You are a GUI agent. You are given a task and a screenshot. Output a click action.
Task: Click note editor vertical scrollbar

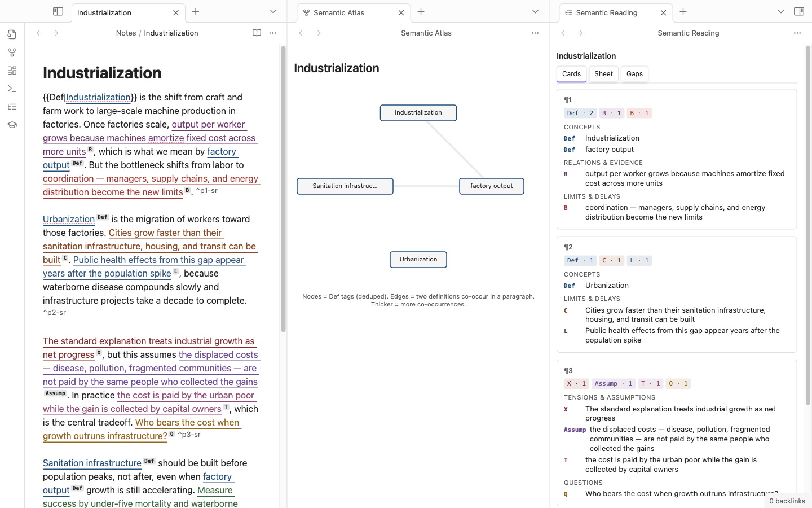pyautogui.click(x=283, y=189)
